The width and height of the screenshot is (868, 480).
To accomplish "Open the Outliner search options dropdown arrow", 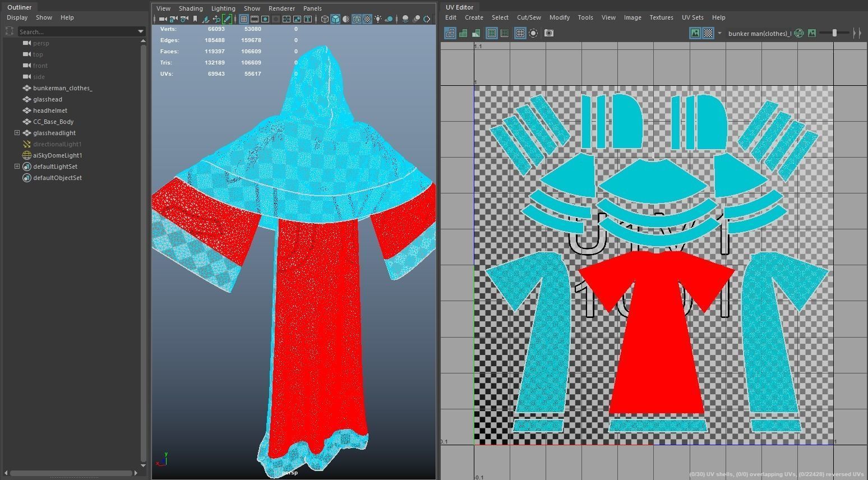I will [x=141, y=32].
